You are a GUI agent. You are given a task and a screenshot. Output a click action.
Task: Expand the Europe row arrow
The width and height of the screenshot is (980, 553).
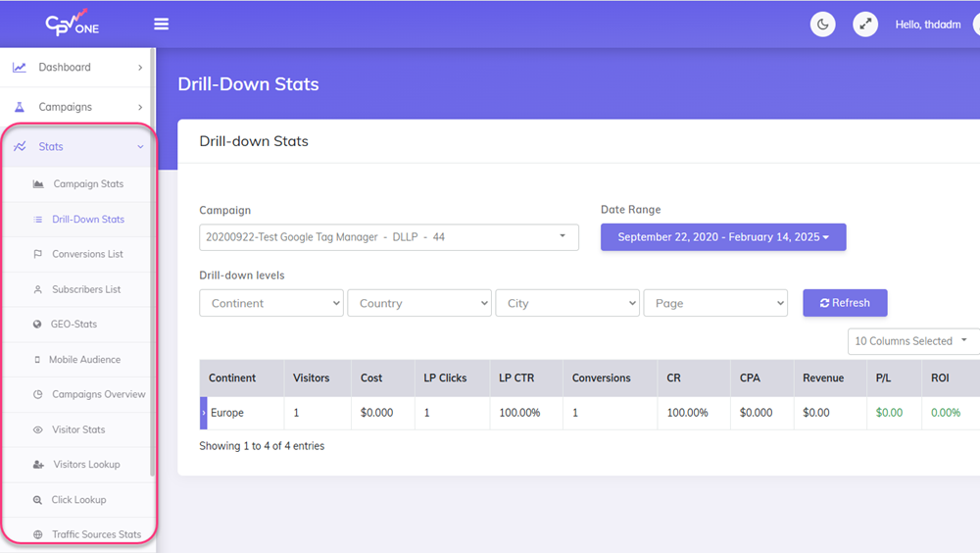204,414
